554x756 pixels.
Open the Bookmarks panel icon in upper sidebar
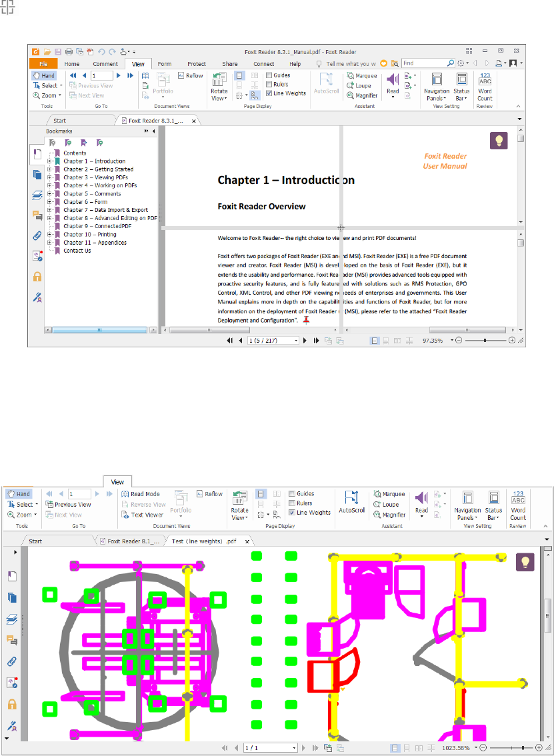[37, 154]
